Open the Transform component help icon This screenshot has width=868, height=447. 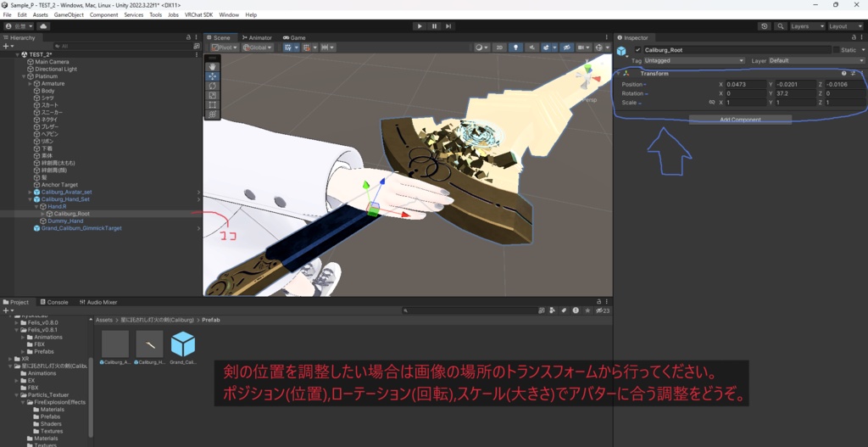[x=844, y=73]
